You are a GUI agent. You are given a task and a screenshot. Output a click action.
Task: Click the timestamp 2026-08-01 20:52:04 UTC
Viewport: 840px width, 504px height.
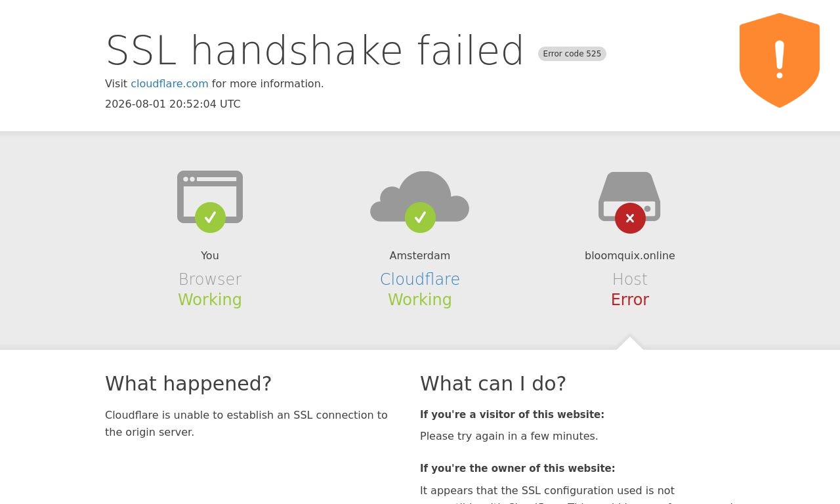173,104
